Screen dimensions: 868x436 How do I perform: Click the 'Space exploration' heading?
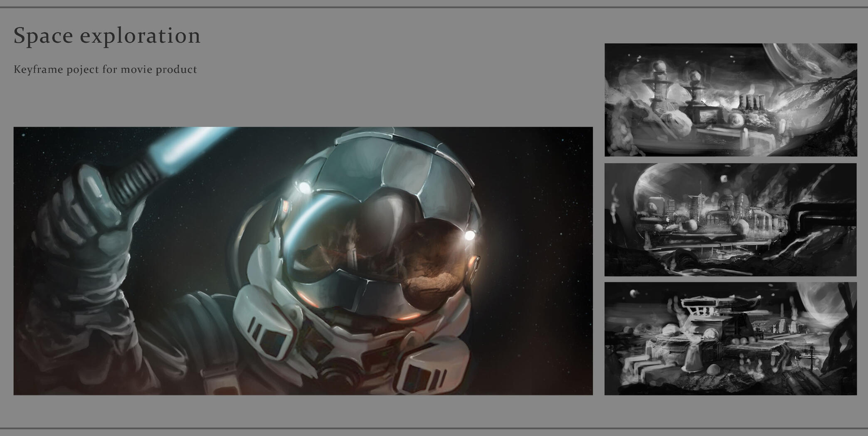(x=107, y=36)
